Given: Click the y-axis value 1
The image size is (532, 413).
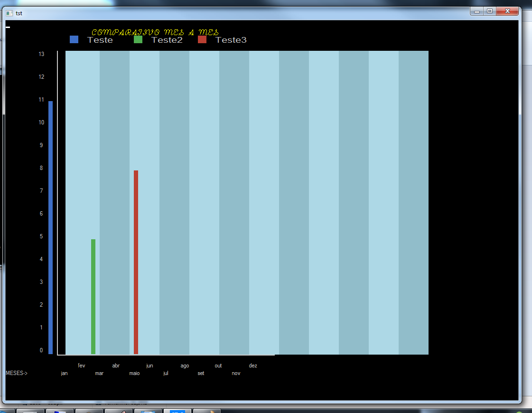Looking at the screenshot, I should (41, 327).
